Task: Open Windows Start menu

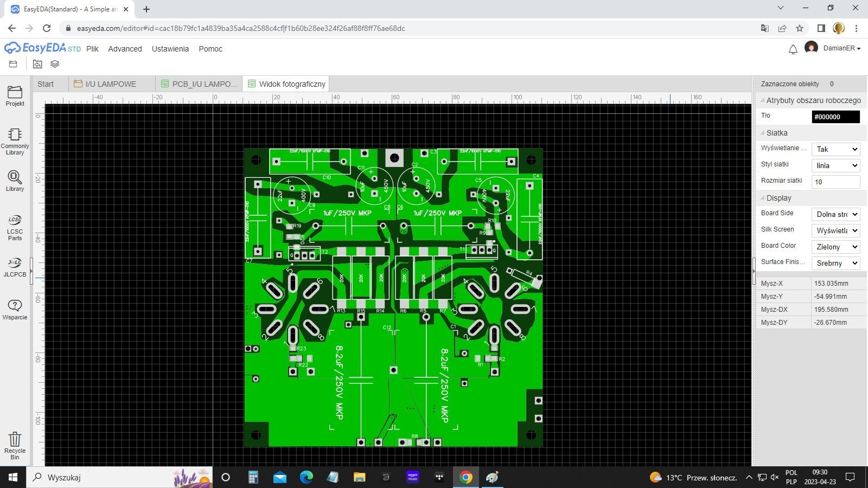Action: 13,477
